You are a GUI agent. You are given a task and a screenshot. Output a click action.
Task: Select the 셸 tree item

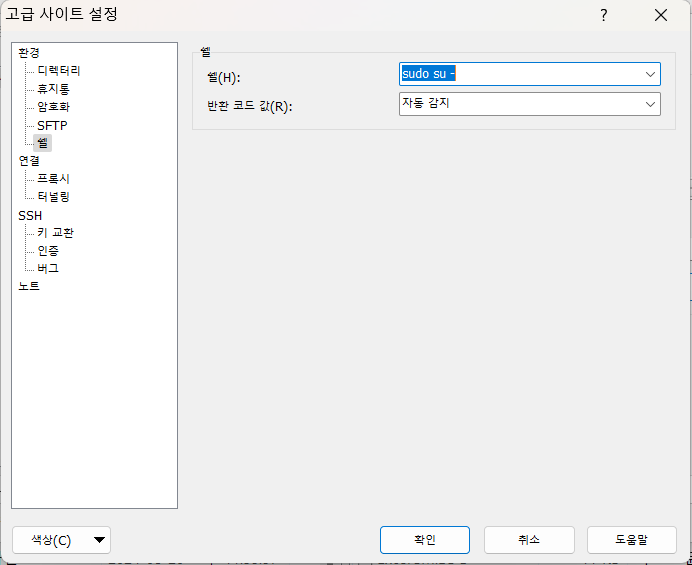point(42,143)
